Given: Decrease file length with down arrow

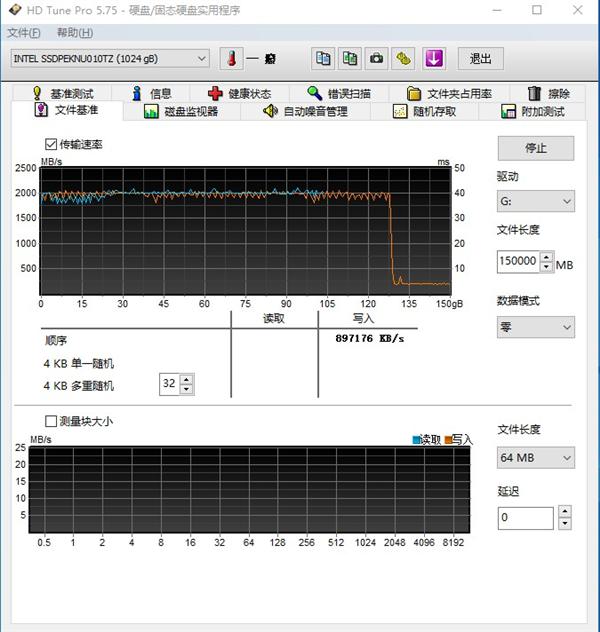Looking at the screenshot, I should 546,267.
